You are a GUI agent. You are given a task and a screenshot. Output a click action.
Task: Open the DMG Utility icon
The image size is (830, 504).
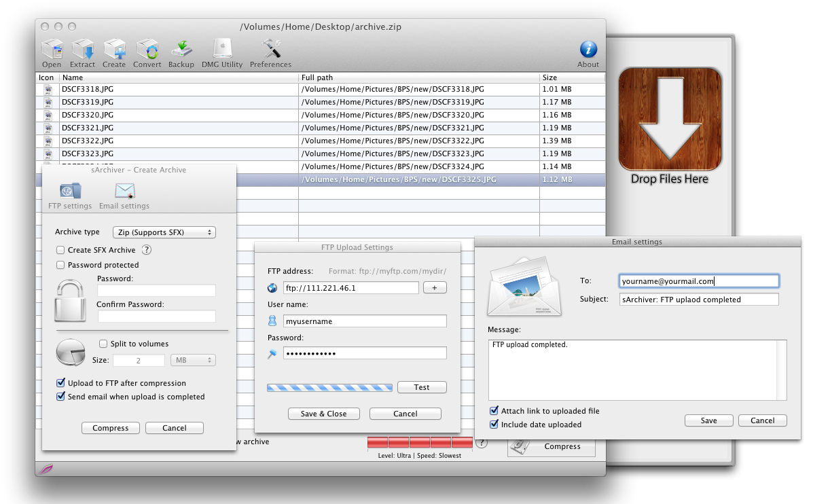click(x=221, y=49)
